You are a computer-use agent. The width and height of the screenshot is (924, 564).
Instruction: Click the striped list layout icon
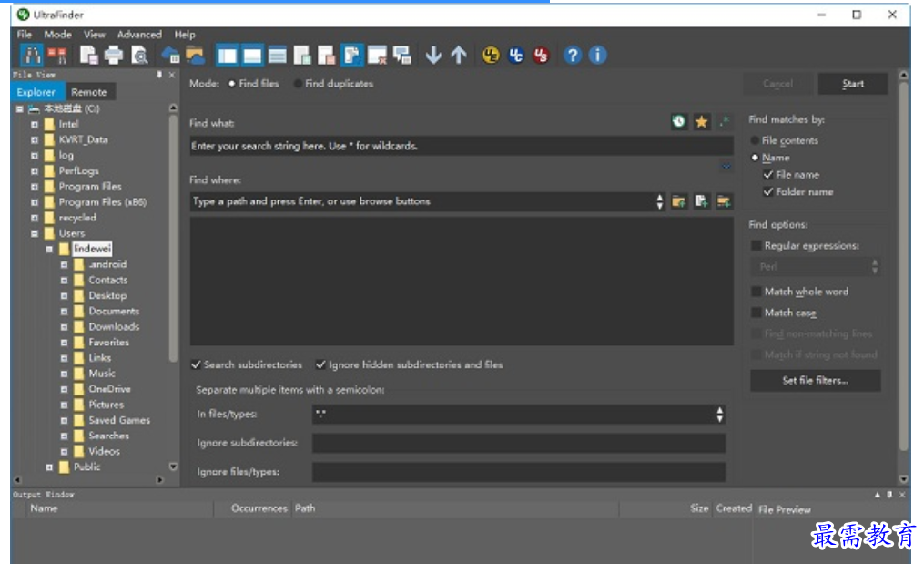coord(277,56)
